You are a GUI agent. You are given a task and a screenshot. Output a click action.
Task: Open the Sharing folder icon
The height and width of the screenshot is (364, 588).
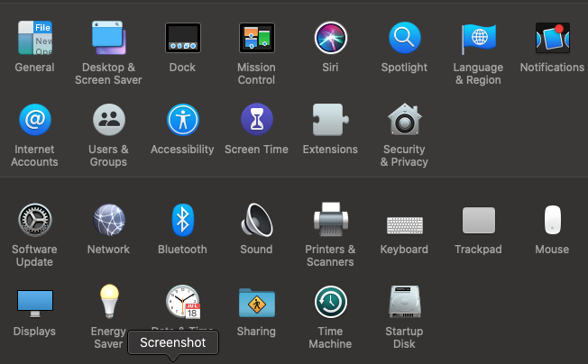coord(257,303)
